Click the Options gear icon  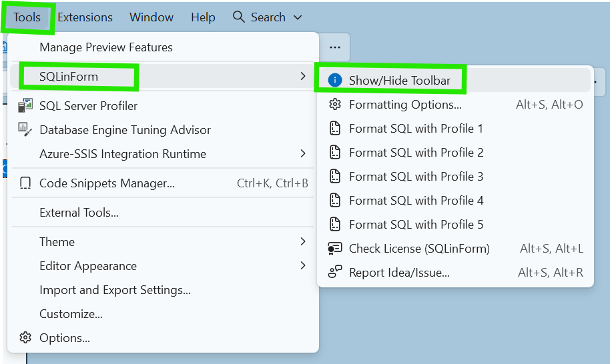click(x=25, y=337)
